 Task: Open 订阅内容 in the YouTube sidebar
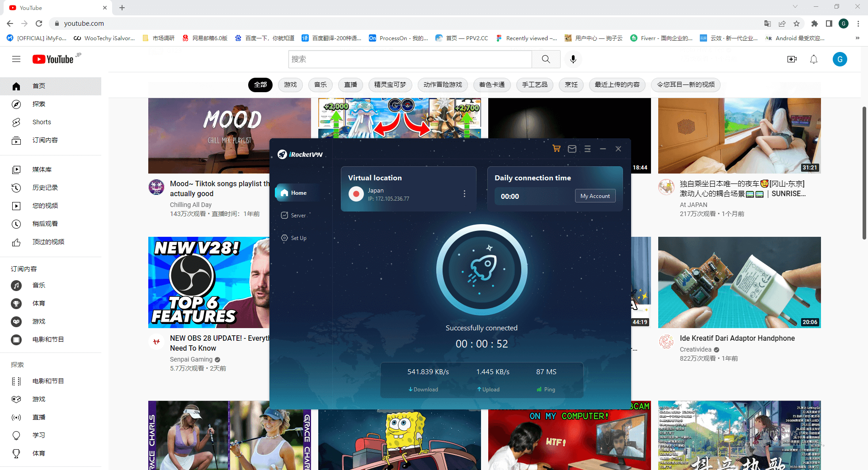(51, 140)
